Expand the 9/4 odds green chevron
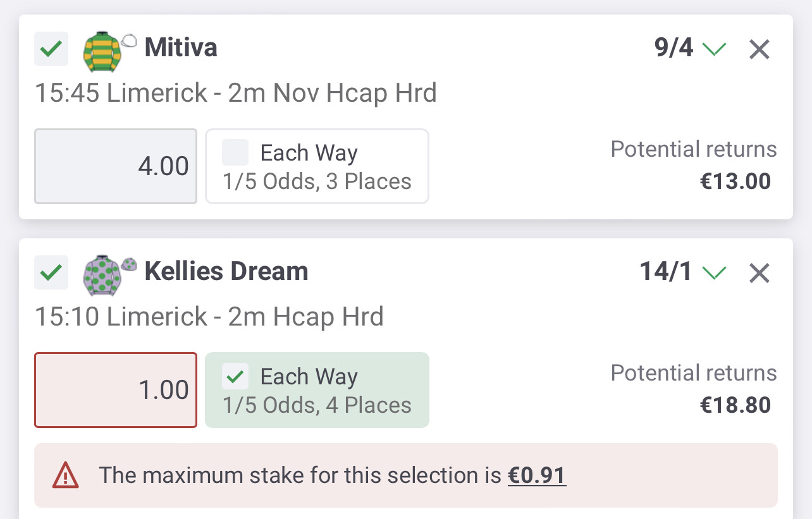812x519 pixels. [715, 49]
